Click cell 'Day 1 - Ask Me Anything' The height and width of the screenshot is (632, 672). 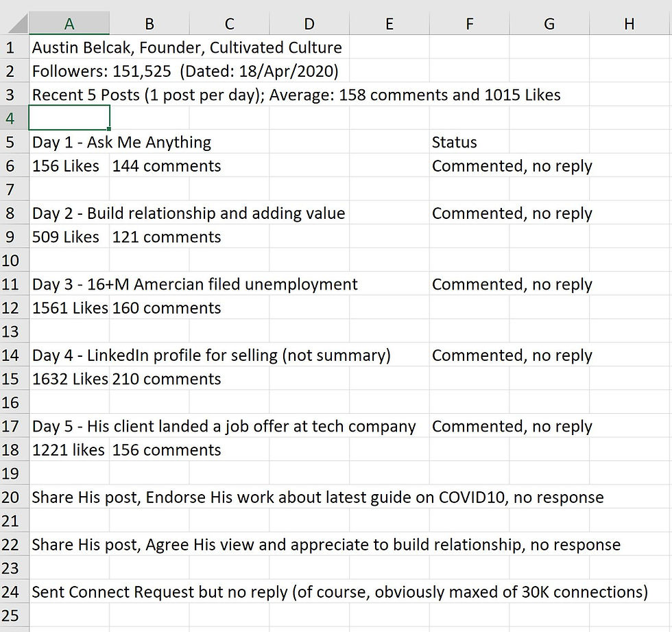click(121, 142)
